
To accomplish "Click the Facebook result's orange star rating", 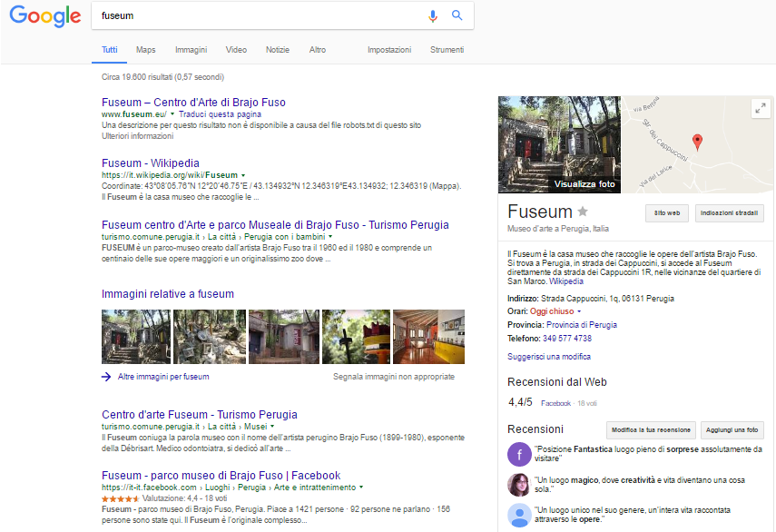I will tap(121, 498).
